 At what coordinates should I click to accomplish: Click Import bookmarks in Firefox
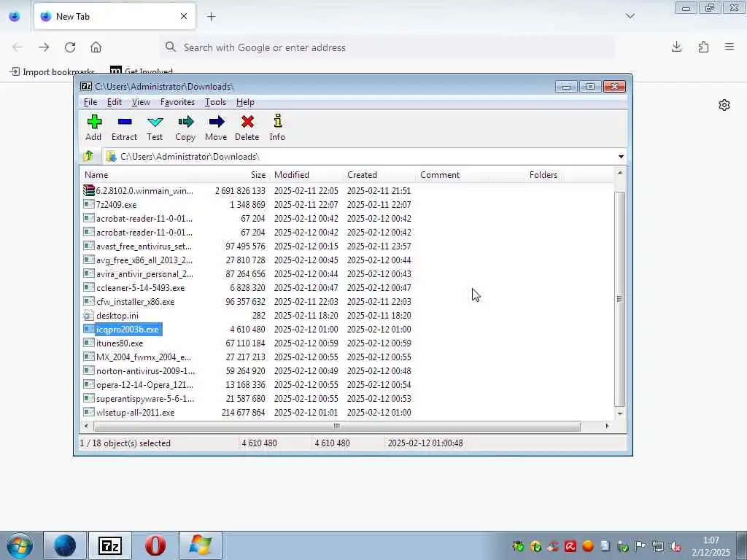click(x=52, y=72)
